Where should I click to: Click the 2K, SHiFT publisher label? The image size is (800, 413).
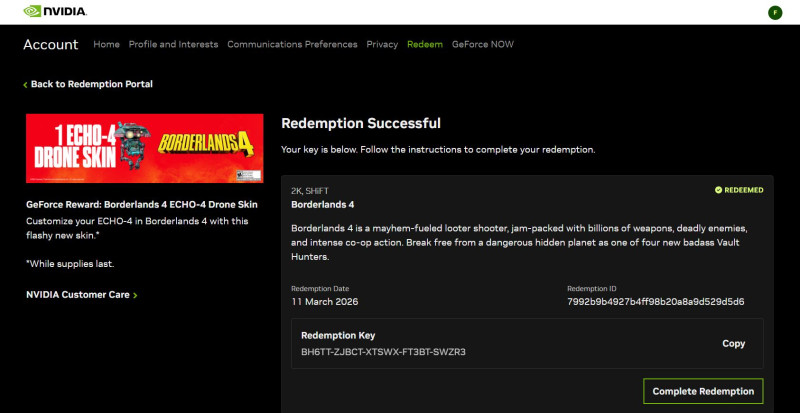[x=310, y=191]
